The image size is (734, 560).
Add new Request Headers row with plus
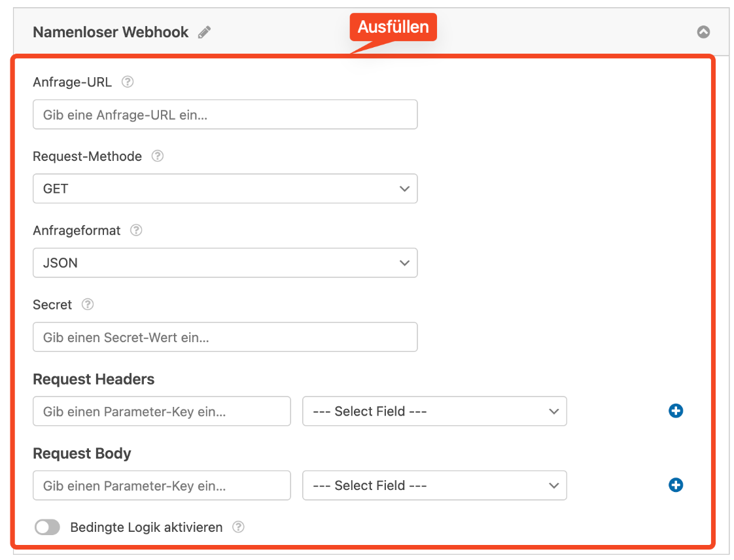[x=676, y=411]
